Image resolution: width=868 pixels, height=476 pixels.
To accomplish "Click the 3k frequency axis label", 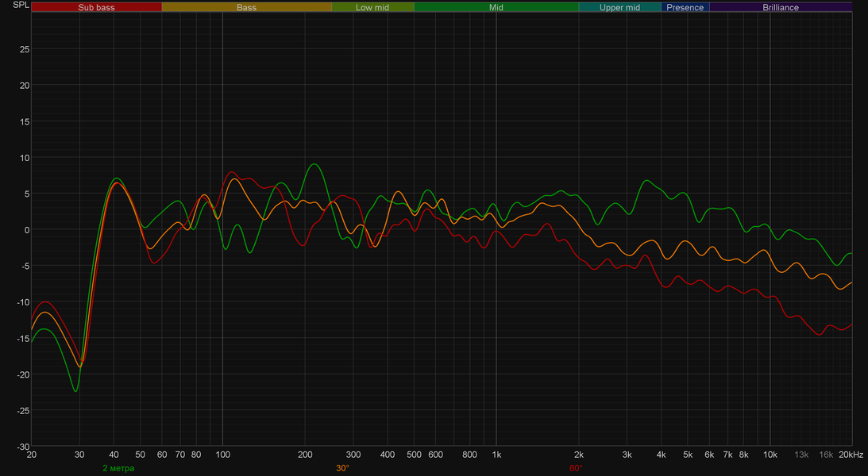I will [x=627, y=455].
